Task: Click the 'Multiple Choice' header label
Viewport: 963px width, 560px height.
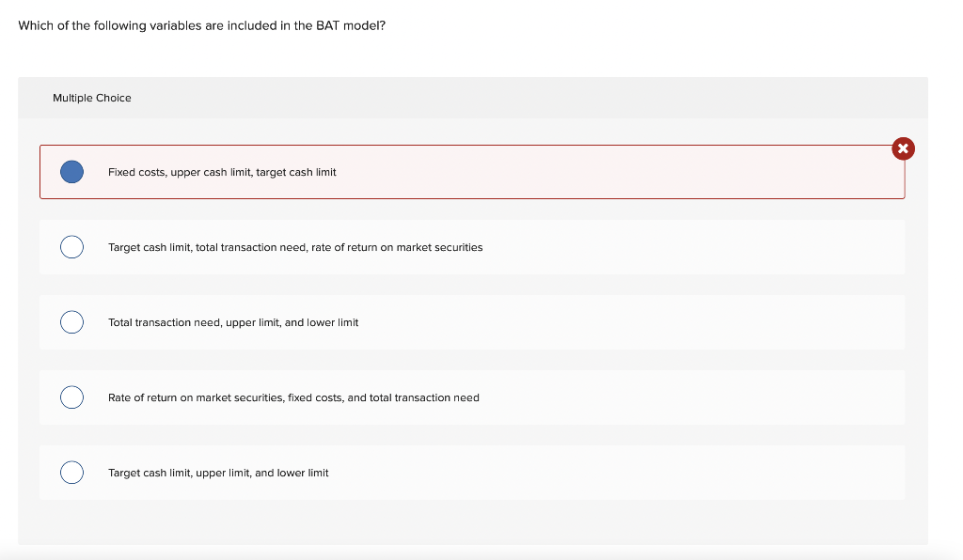Action: click(x=92, y=98)
